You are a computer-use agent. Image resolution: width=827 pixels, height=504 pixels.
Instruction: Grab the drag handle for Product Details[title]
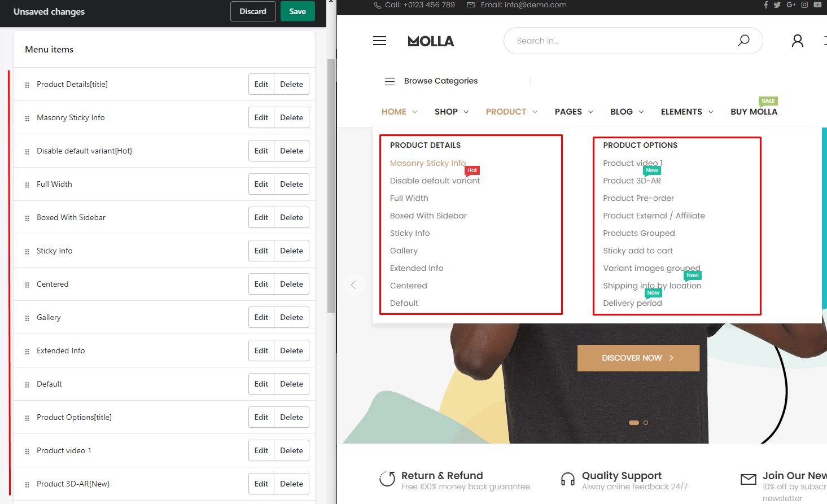tap(27, 85)
